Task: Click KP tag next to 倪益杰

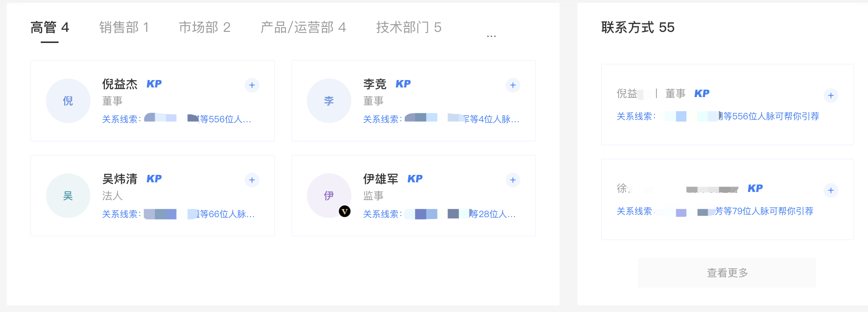Action: pos(154,84)
